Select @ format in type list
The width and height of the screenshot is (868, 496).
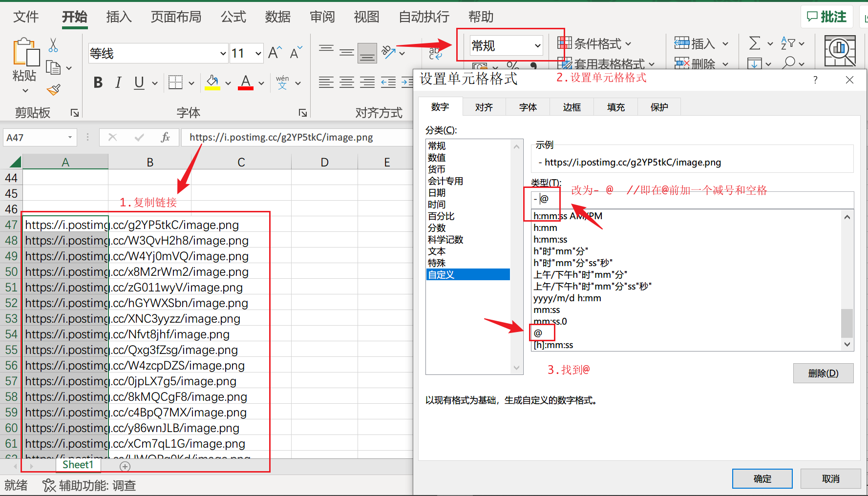tap(538, 333)
